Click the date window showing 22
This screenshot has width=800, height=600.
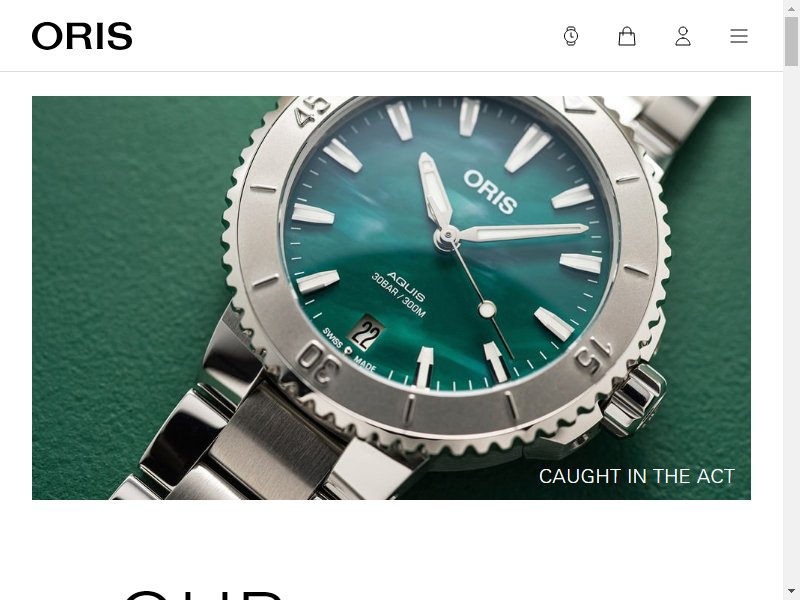(365, 334)
